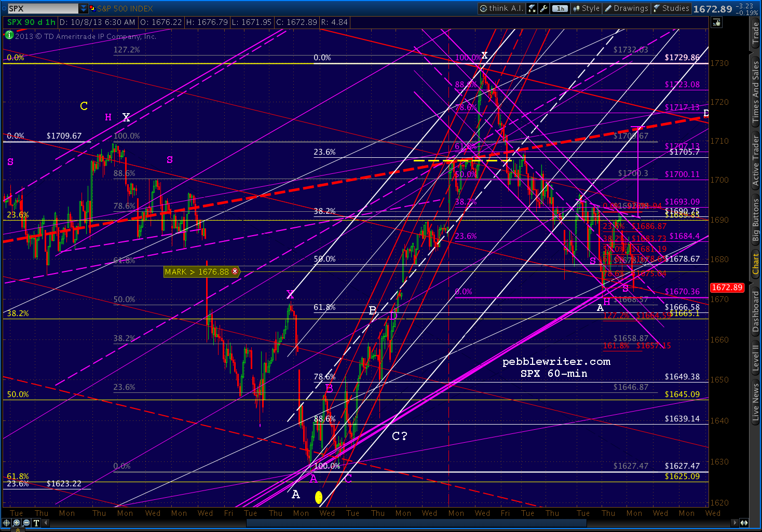The image size is (762, 532).
Task: Expand the symbol selector dropdown arrow
Action: coord(84,8)
